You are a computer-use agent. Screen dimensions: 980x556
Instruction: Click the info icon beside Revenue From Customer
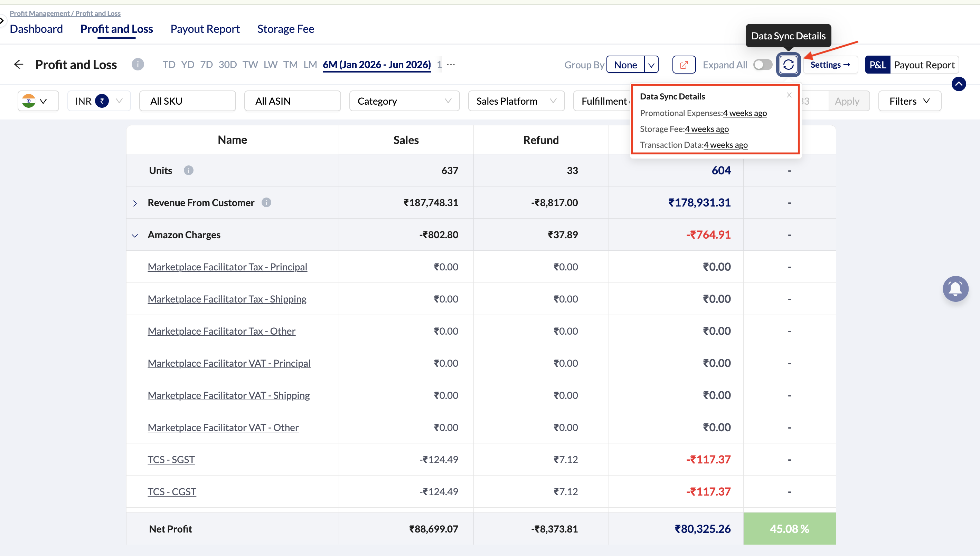point(266,202)
